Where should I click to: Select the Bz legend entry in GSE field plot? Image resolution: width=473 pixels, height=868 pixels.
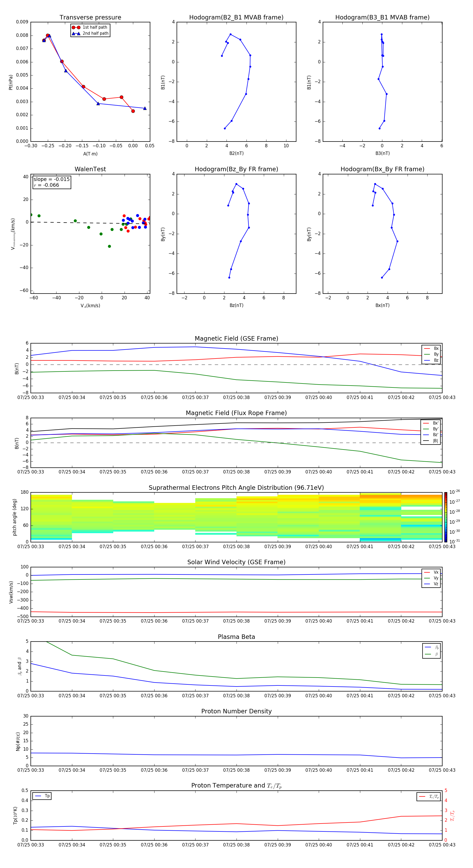coord(431,360)
